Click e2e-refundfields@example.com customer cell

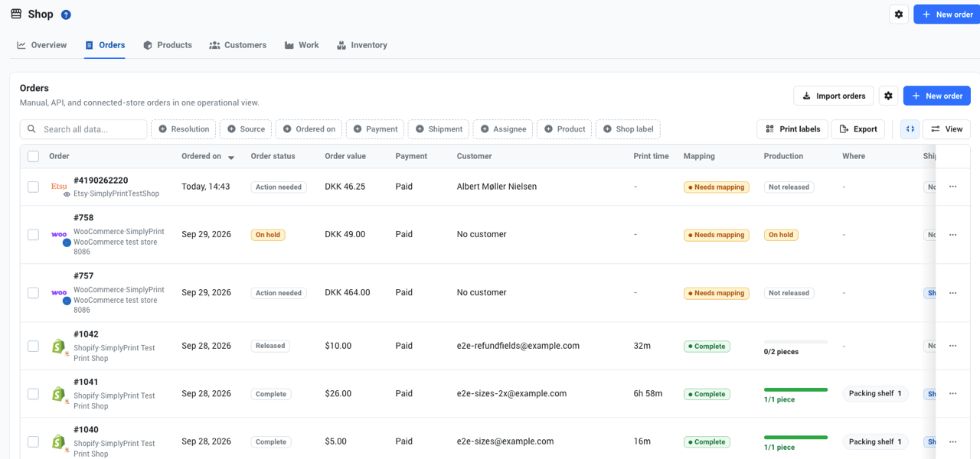pos(518,346)
